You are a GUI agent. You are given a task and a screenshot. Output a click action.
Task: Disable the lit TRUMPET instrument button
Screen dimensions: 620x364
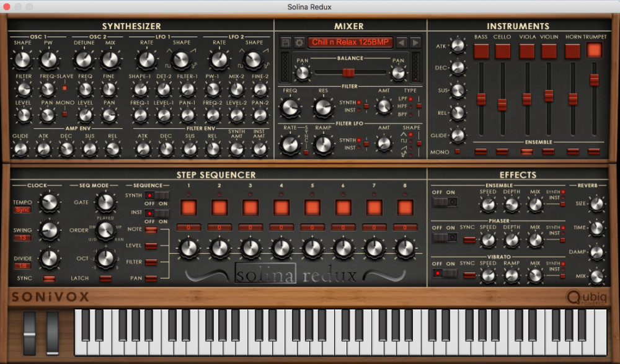595,50
